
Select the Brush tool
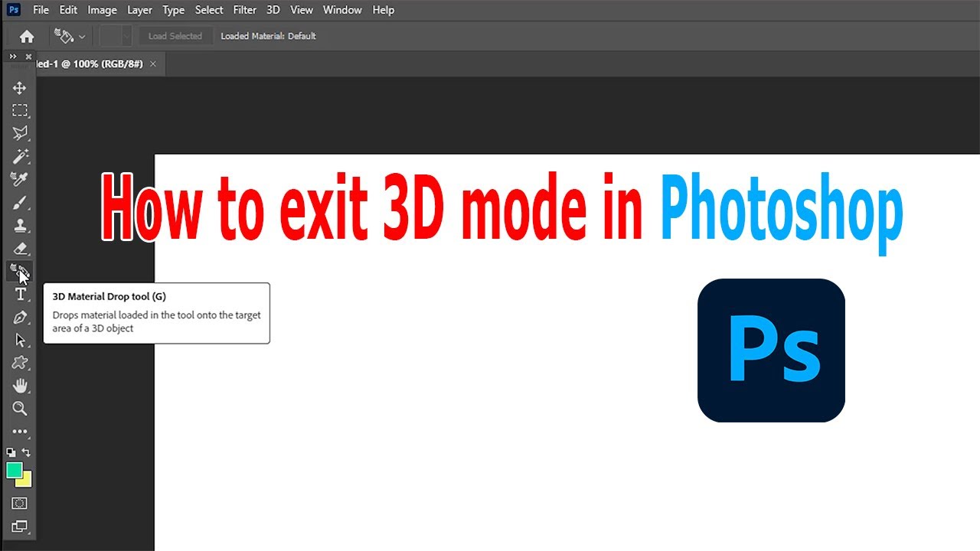pyautogui.click(x=20, y=203)
